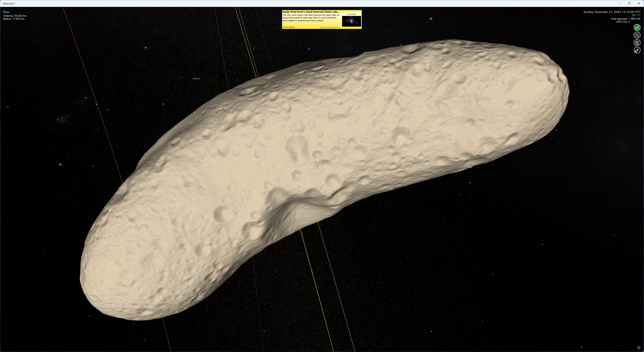Select the Psyche asteroid label
This screenshot has height=352, width=644.
click(197, 78)
